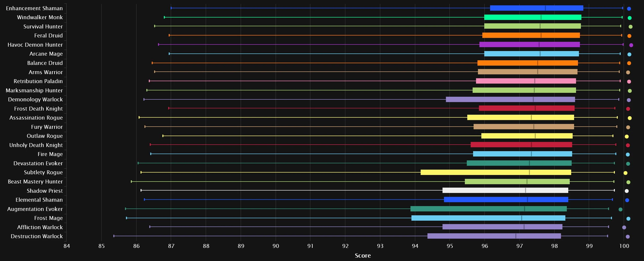Select the Outlaw Rogue outlier dot

click(x=627, y=137)
